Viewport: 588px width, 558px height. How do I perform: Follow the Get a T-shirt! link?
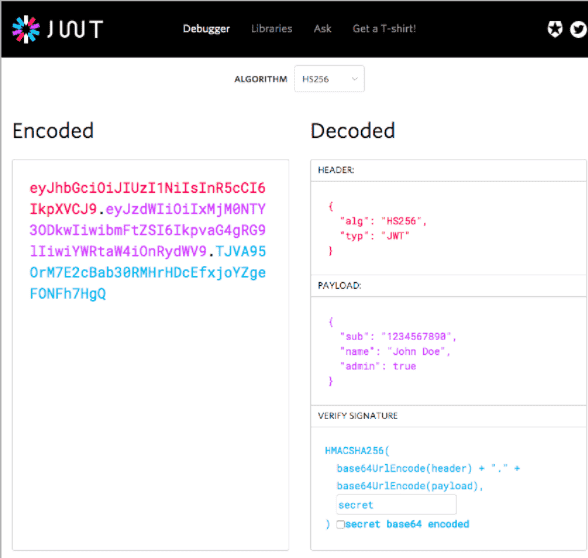pos(384,29)
